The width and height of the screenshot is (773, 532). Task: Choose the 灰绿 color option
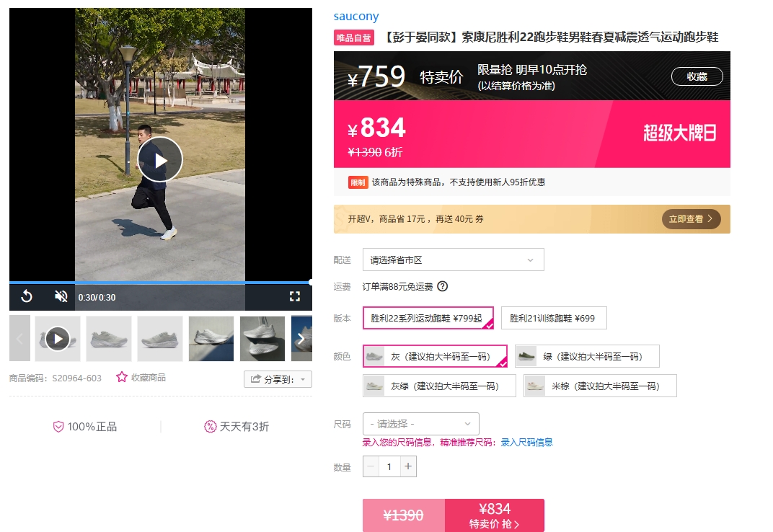pyautogui.click(x=439, y=386)
